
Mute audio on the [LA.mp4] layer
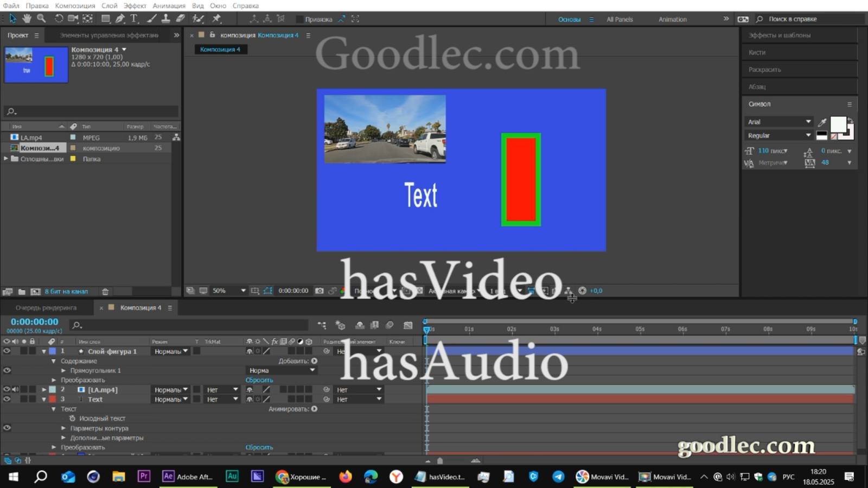[15, 389]
